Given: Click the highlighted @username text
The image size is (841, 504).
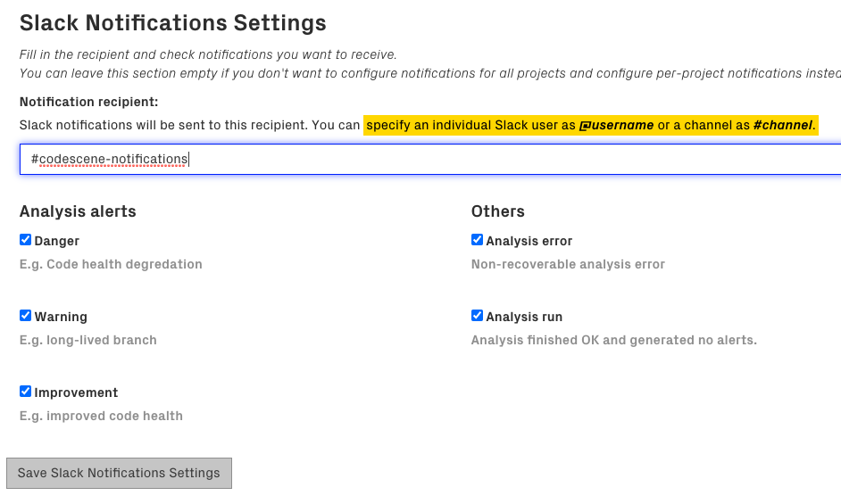Looking at the screenshot, I should [616, 126].
